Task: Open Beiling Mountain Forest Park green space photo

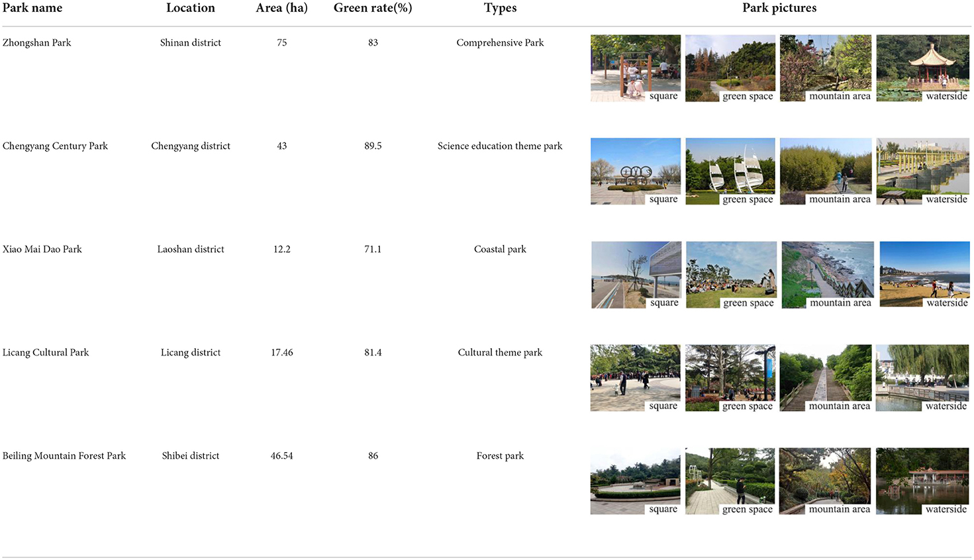Action: (x=730, y=481)
